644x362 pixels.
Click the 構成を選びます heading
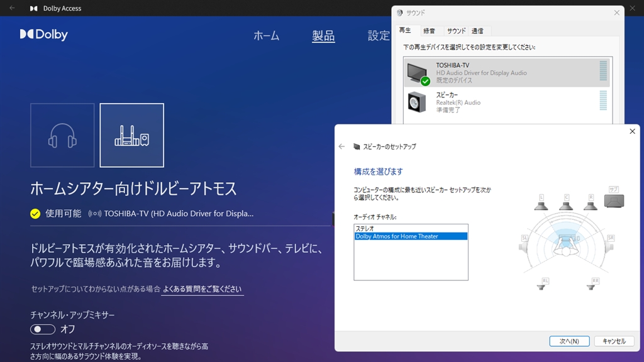(x=378, y=172)
